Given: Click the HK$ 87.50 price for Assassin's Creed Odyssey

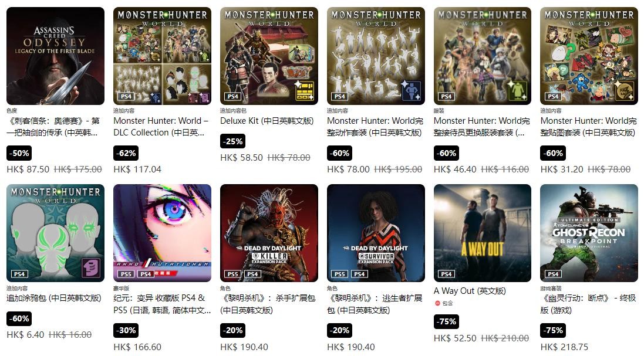Looking at the screenshot, I should point(28,169).
